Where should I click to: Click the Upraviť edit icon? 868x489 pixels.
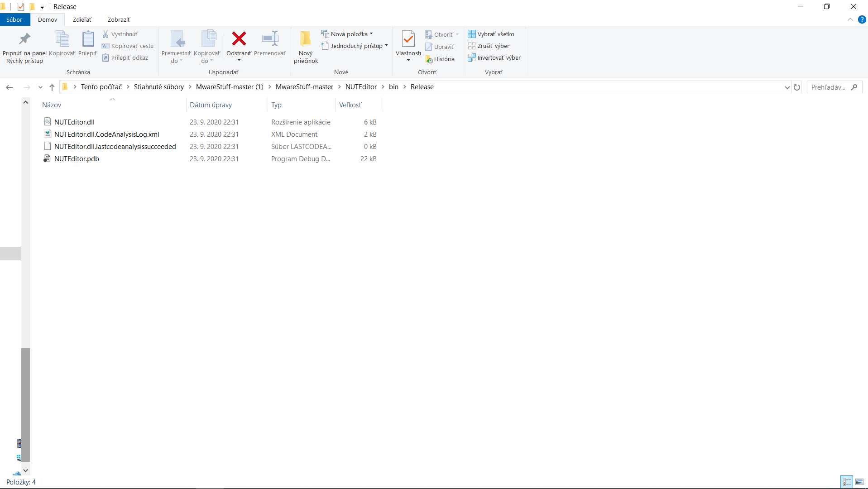(x=429, y=47)
